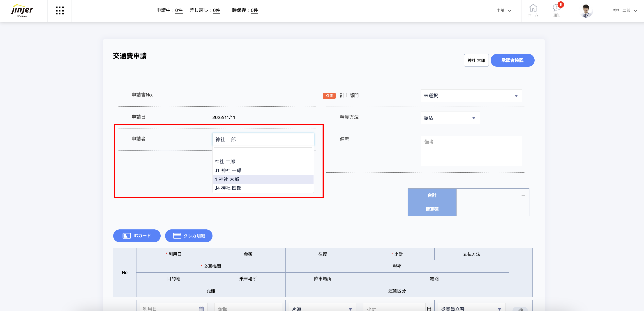This screenshot has width=644, height=311.
Task: Open notifications speech bubble icon
Action: pos(557,10)
